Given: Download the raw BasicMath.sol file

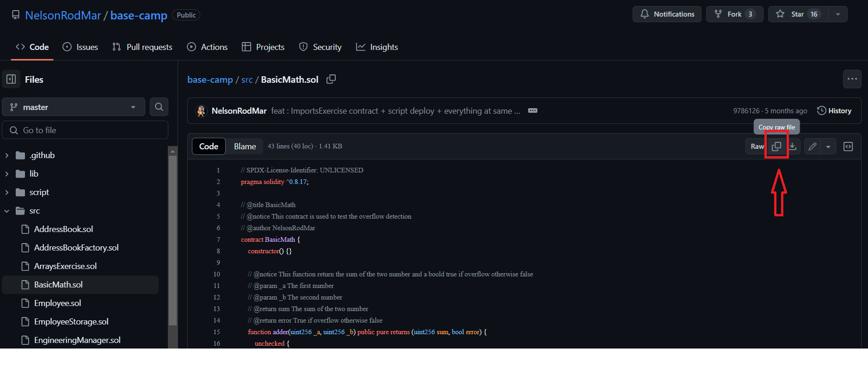Looking at the screenshot, I should (x=793, y=147).
